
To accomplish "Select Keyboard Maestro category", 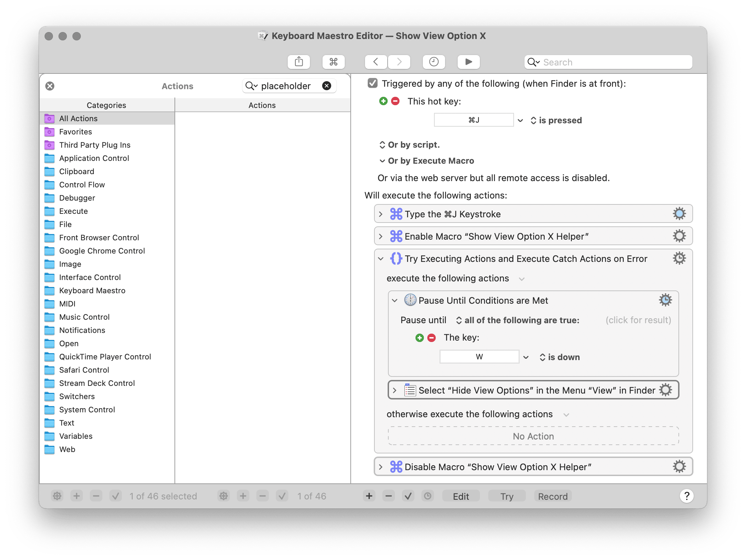I will (x=92, y=290).
